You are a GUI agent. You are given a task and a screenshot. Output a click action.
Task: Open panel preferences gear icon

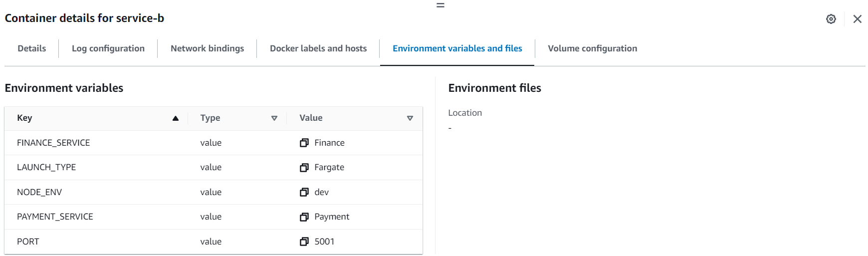[x=831, y=19]
